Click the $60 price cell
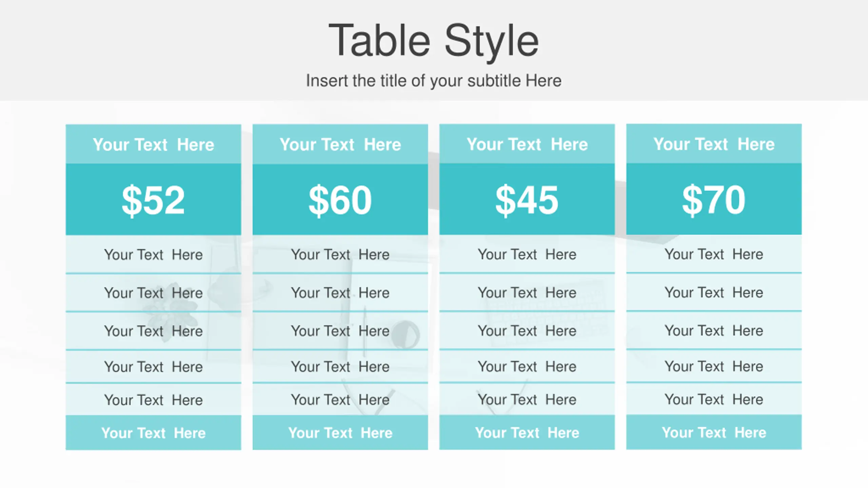The width and height of the screenshot is (868, 488). tap(340, 199)
